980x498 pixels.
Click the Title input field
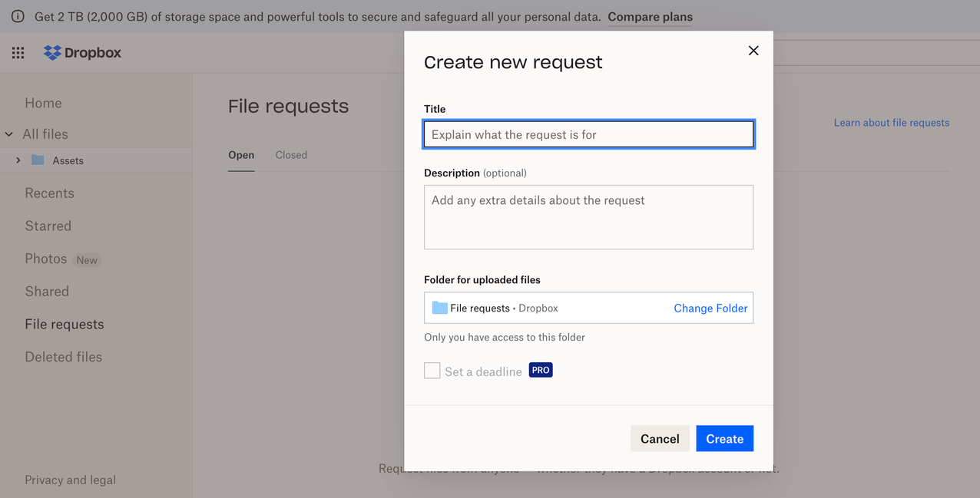588,134
